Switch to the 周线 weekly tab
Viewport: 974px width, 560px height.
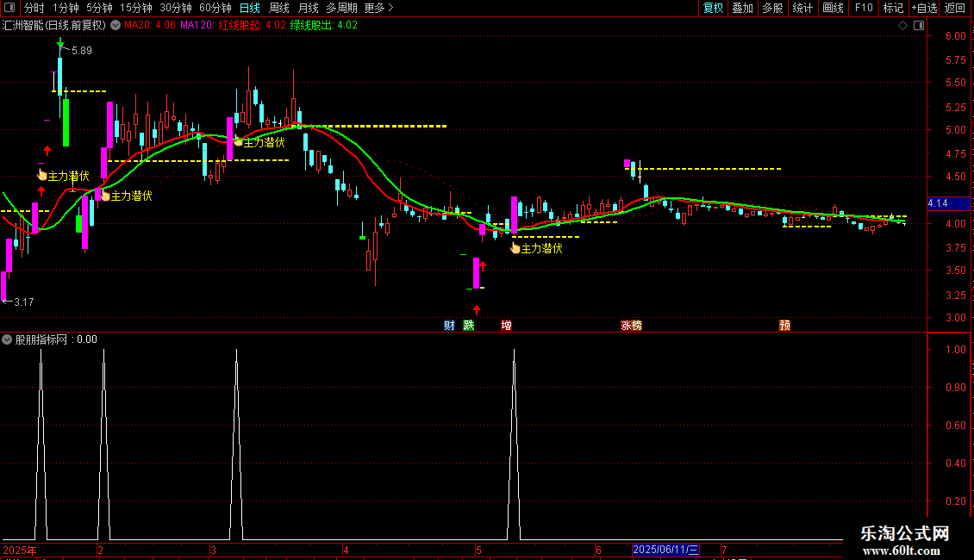click(x=279, y=8)
